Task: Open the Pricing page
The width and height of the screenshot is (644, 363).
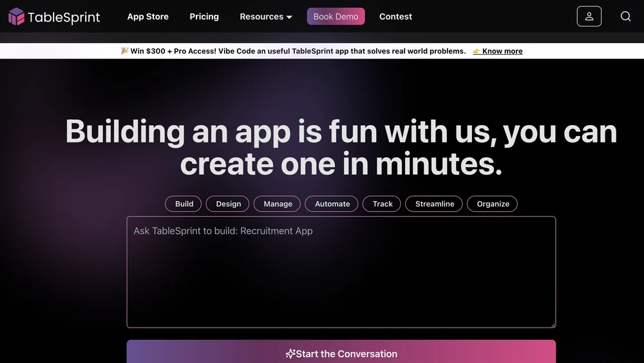Action: tap(204, 17)
